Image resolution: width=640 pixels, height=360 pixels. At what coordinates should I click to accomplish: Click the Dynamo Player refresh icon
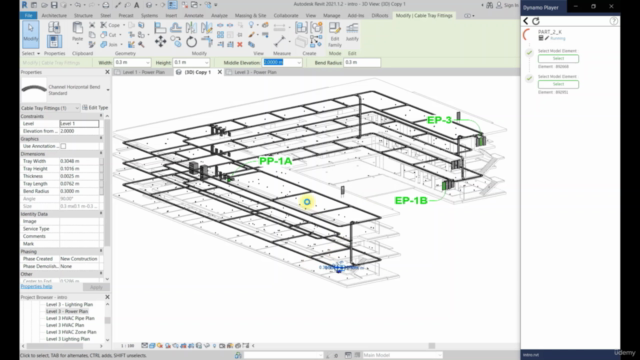(x=536, y=21)
